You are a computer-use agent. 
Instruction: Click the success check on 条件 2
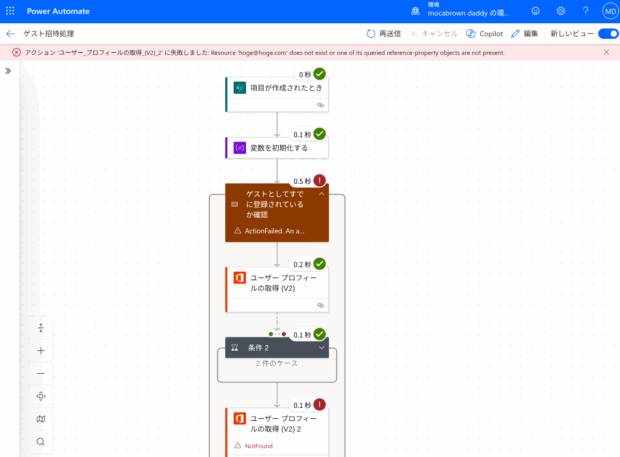click(319, 334)
